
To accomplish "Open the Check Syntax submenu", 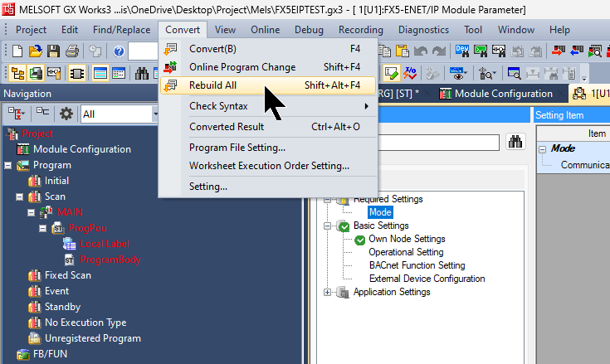I will point(217,106).
